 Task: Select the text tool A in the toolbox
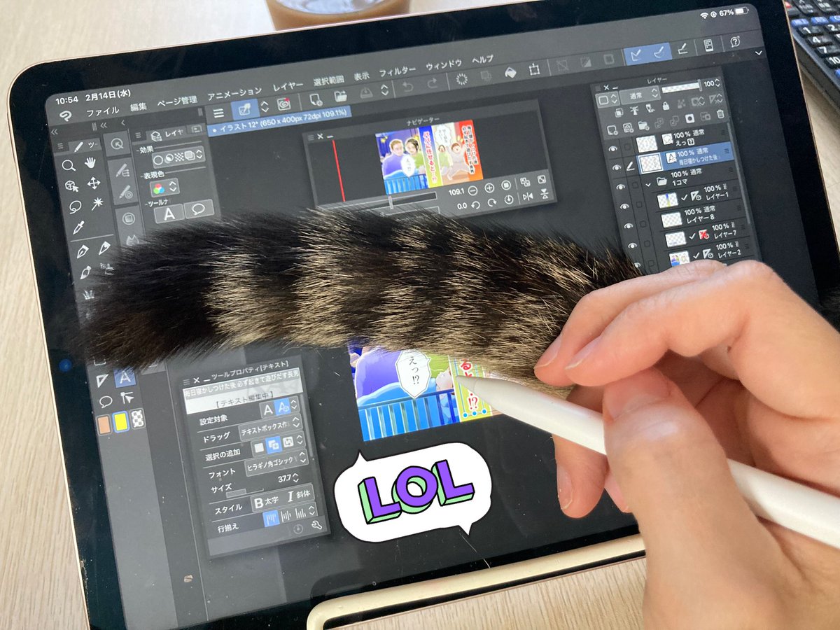pyautogui.click(x=124, y=378)
